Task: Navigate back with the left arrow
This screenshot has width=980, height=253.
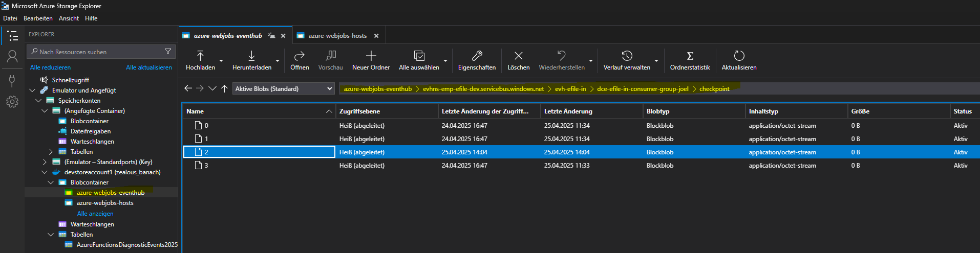Action: 188,88
